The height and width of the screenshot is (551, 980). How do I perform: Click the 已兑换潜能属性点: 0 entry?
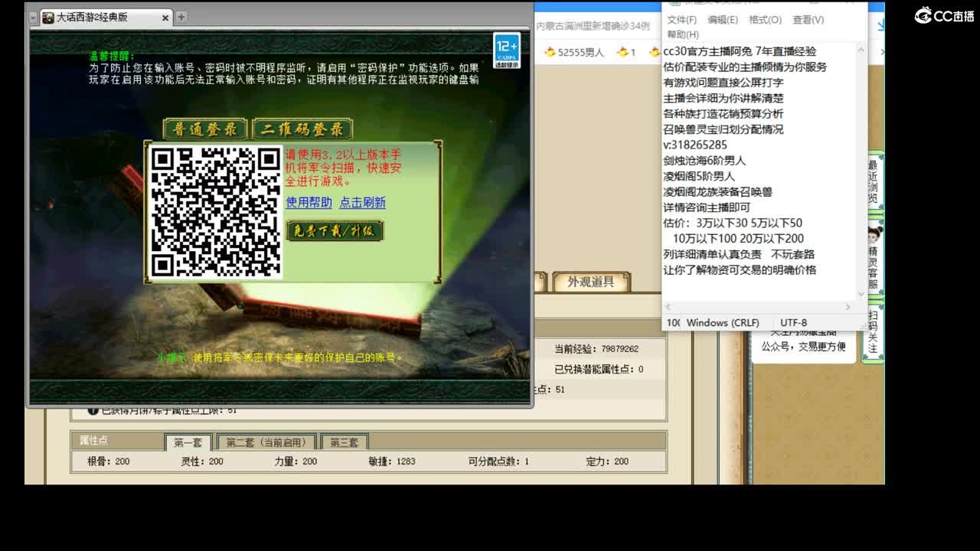(x=599, y=369)
